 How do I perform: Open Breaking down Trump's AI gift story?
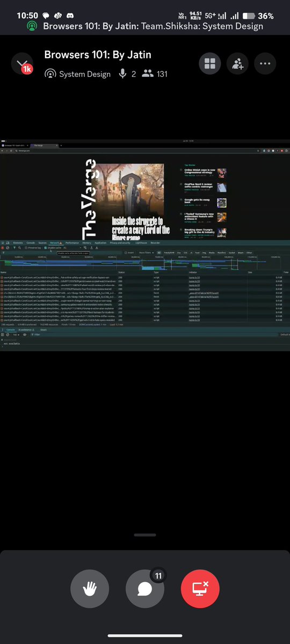tap(200, 231)
